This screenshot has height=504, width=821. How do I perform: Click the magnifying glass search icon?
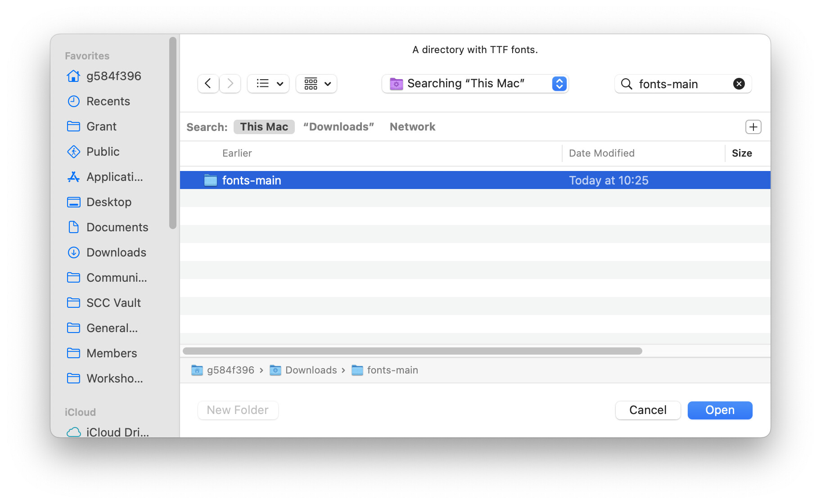point(627,84)
